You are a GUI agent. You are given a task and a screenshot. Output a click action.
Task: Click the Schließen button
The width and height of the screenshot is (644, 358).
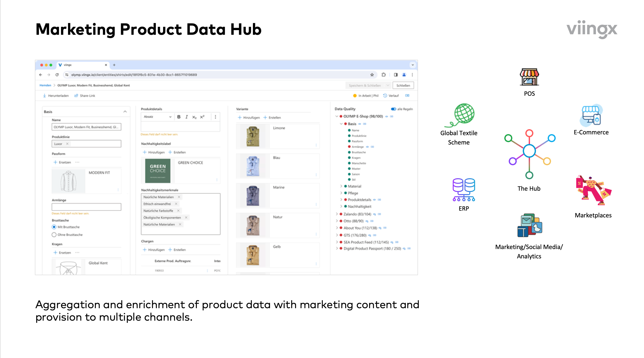[x=403, y=85]
